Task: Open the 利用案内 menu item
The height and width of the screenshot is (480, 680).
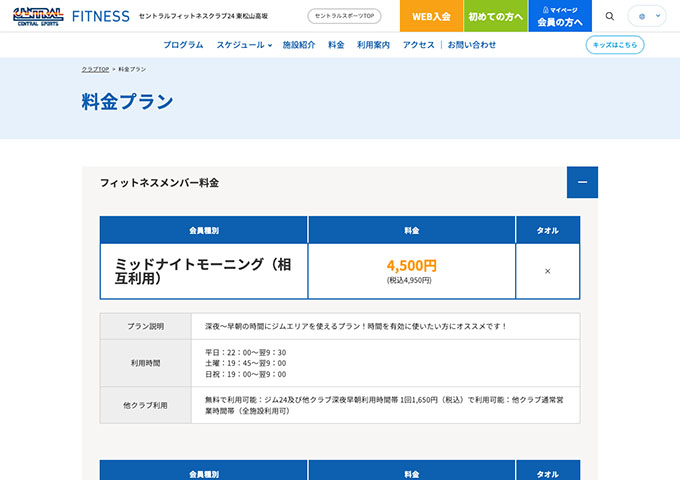Action: (373, 45)
